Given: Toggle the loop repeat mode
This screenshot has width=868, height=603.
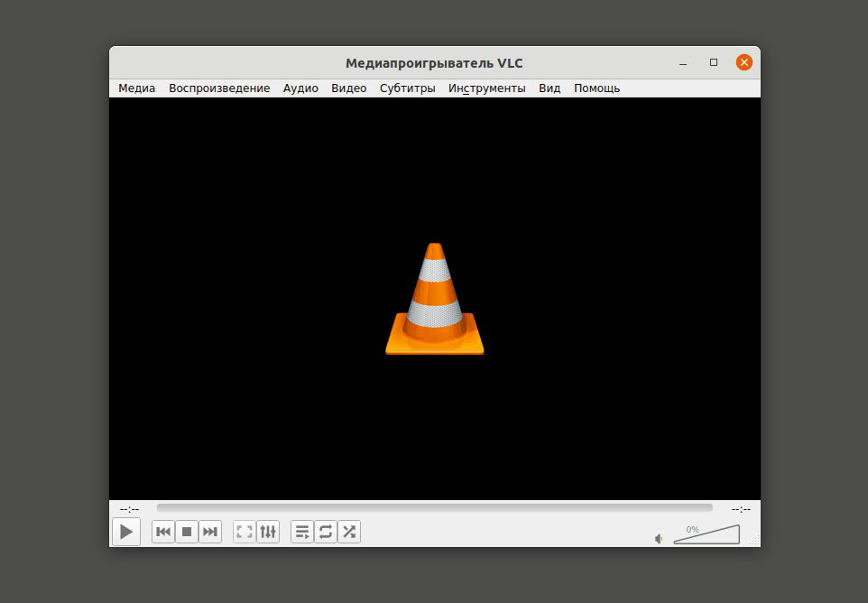Looking at the screenshot, I should (x=326, y=532).
